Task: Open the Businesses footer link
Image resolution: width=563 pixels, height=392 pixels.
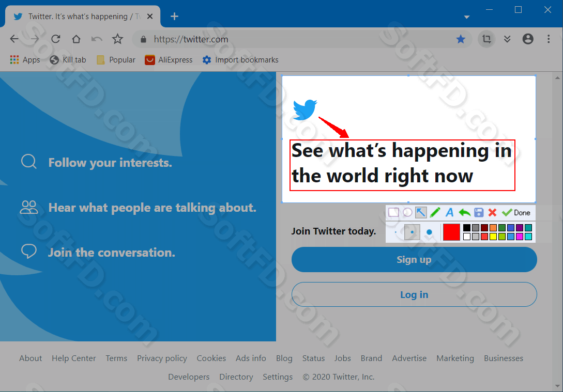Action: pyautogui.click(x=504, y=358)
